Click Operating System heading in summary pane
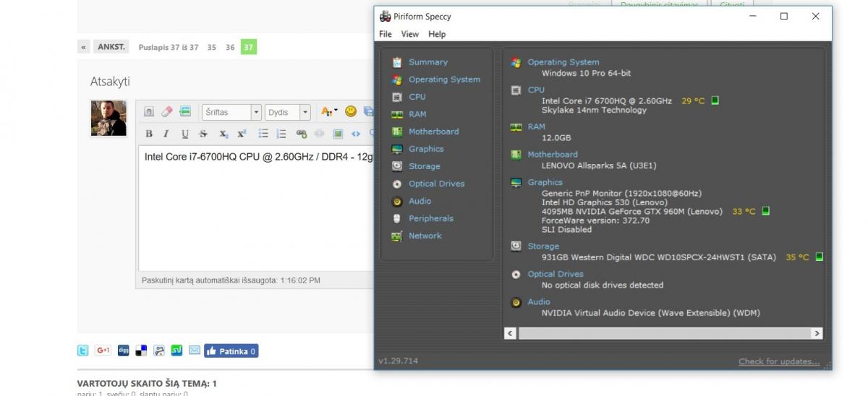The width and height of the screenshot is (868, 396). coord(563,62)
